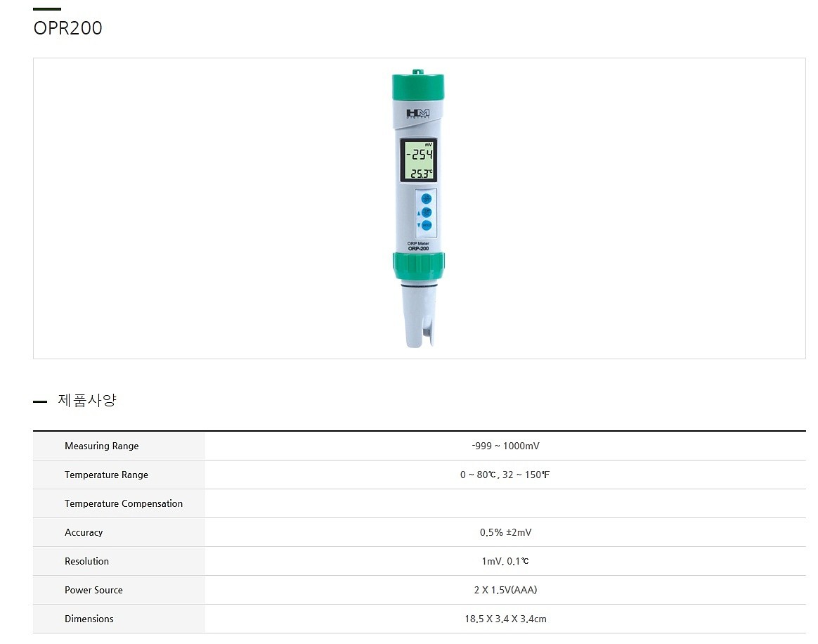818x644 pixels.
Task: Click the -999 ~ 1000mV value
Action: [x=505, y=446]
